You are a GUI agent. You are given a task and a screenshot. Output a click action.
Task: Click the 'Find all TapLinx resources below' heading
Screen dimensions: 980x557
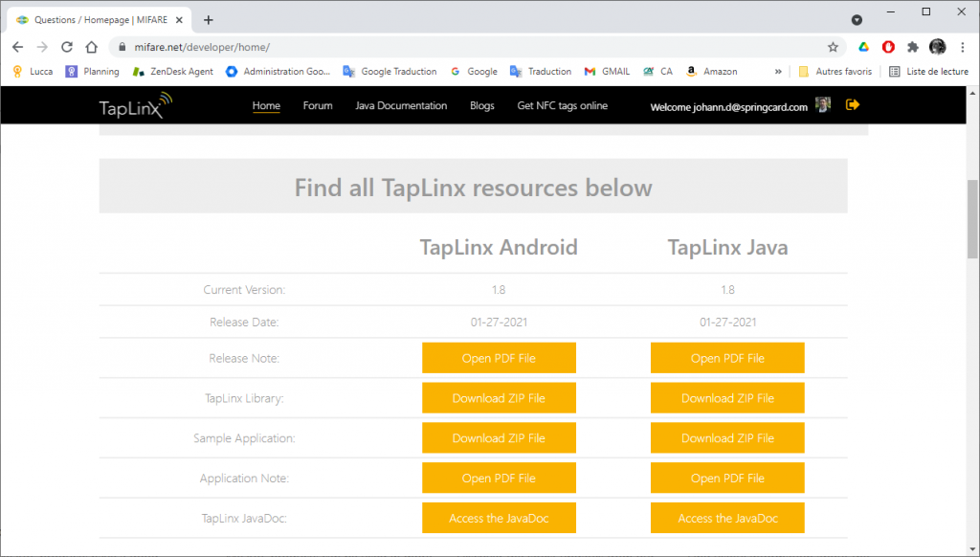point(473,188)
